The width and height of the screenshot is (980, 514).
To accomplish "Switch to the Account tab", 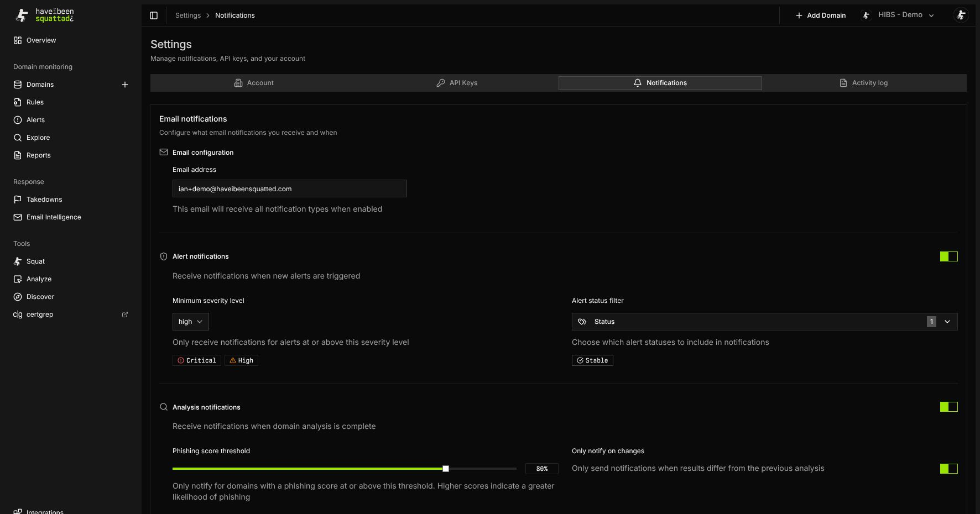I will 253,83.
